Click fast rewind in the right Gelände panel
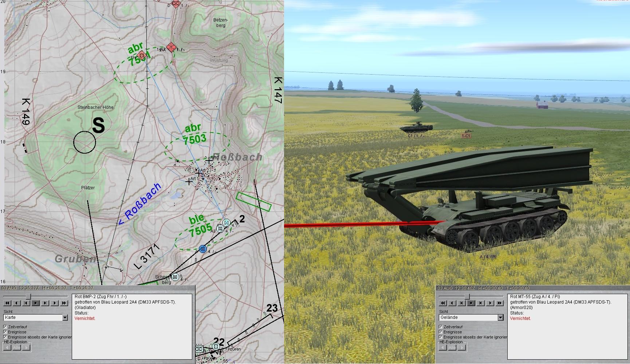Screen dimensions: 630x364 (x=442, y=303)
